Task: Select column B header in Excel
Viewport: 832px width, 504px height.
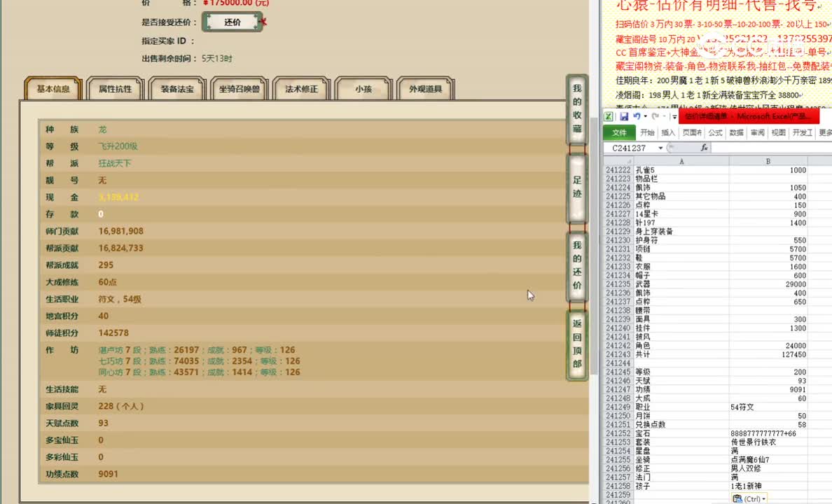Action: 768,161
